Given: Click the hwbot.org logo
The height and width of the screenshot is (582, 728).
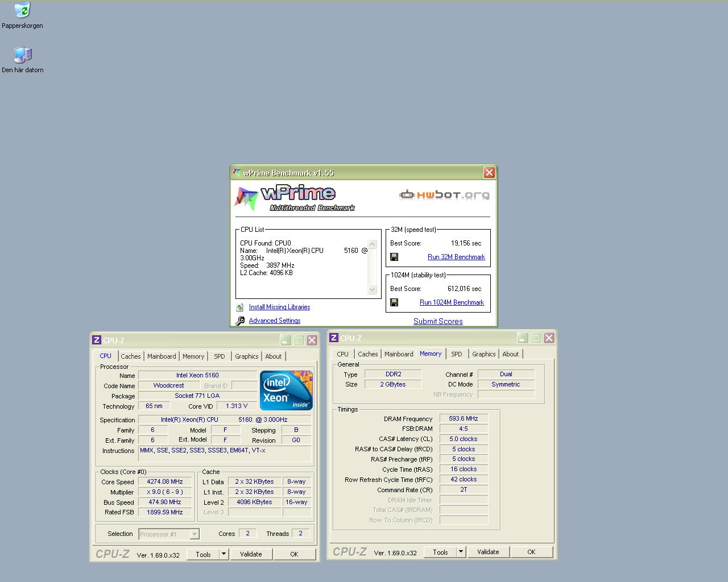Looking at the screenshot, I should [x=444, y=195].
